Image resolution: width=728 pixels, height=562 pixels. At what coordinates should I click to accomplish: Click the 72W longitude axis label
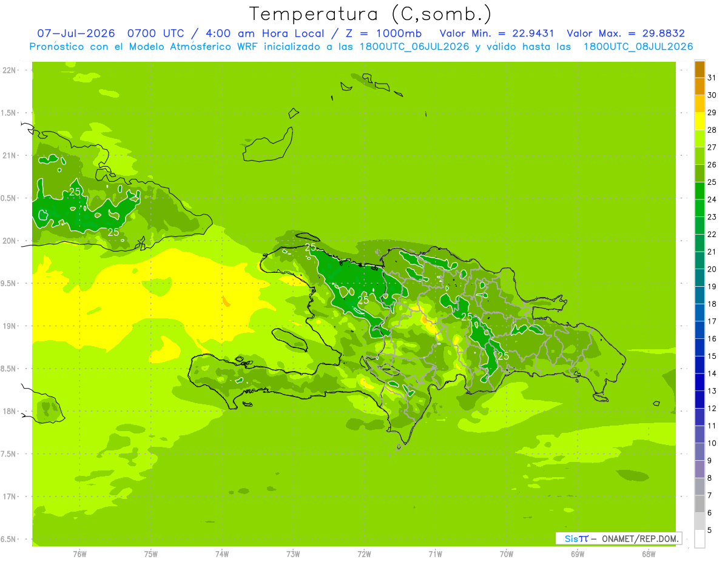pos(364,554)
